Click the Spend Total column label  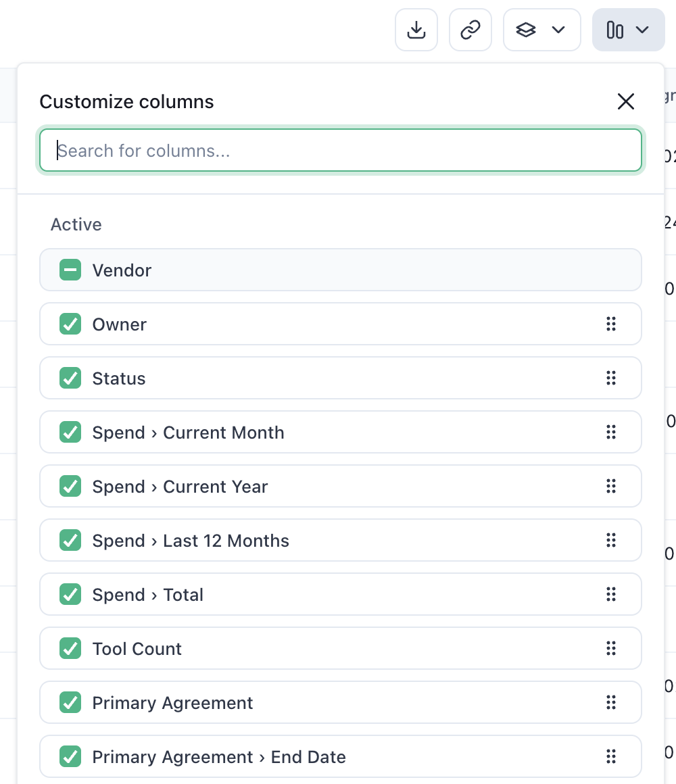click(x=148, y=595)
